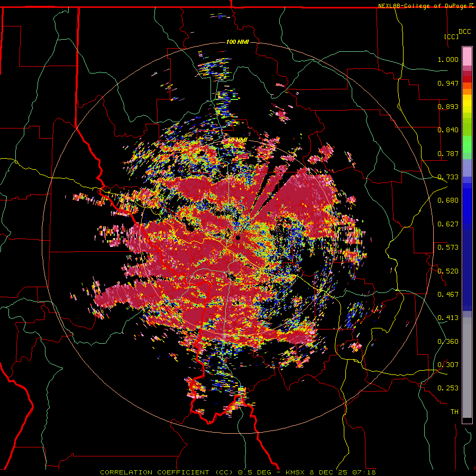Click the Correlation Coefficient product caption
The height and width of the screenshot is (476, 476).
click(237, 472)
